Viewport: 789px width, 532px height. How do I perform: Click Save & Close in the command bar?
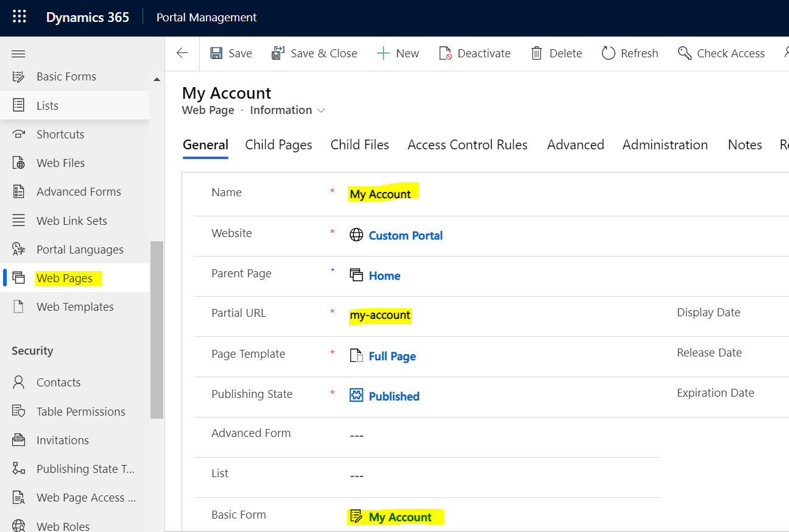(x=314, y=53)
